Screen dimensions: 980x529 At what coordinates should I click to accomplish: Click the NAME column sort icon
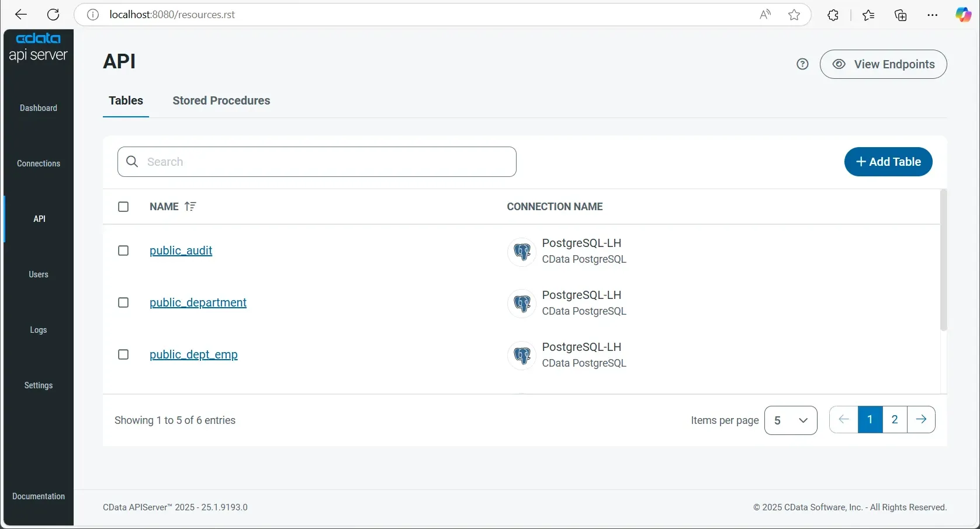tap(190, 206)
